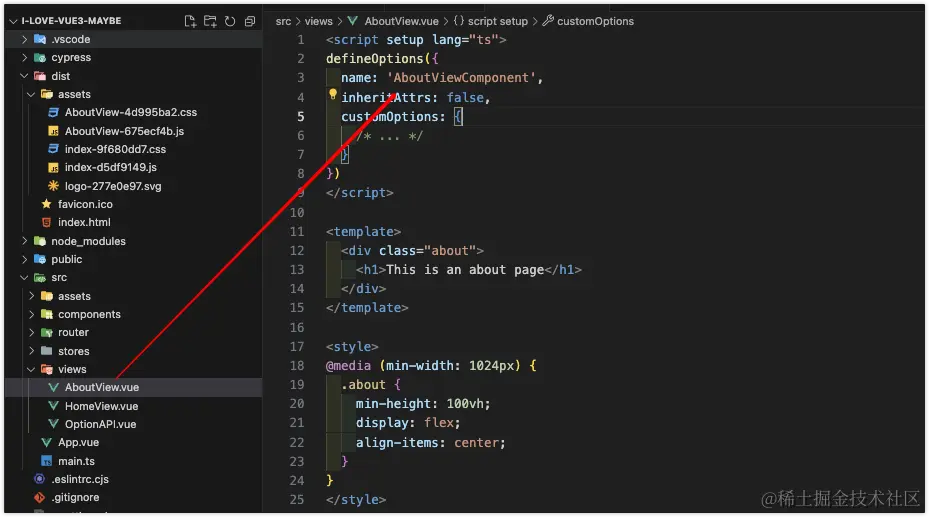Click line number 11 in the gutter
This screenshot has height=517, width=929.
297,232
